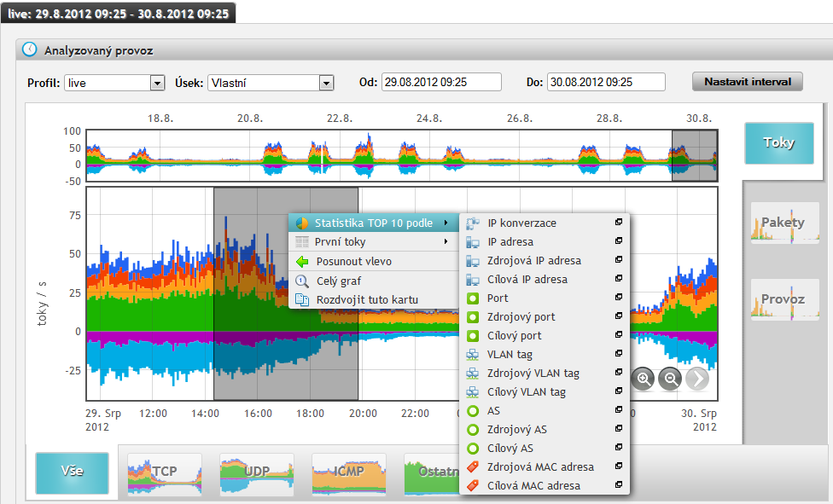Select the TCP protocol tab
The height and width of the screenshot is (504, 833).
165,474
